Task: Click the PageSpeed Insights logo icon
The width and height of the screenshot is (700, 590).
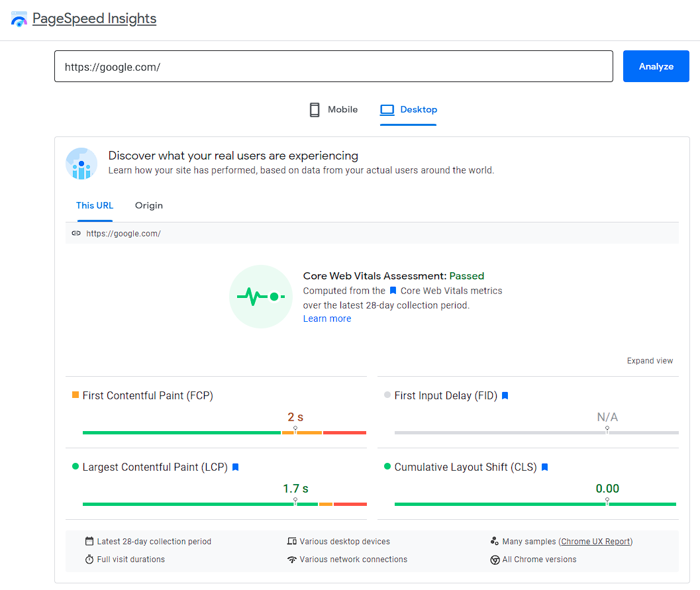Action: [x=19, y=19]
